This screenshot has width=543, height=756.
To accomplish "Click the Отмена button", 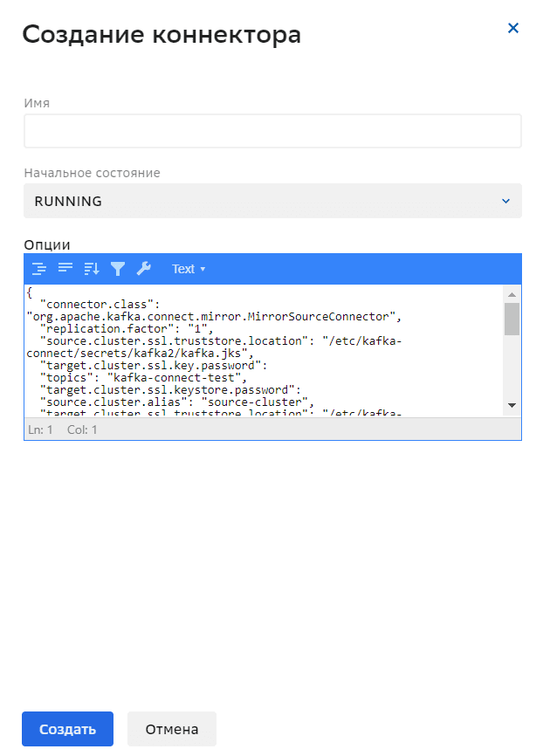I will coord(172,729).
